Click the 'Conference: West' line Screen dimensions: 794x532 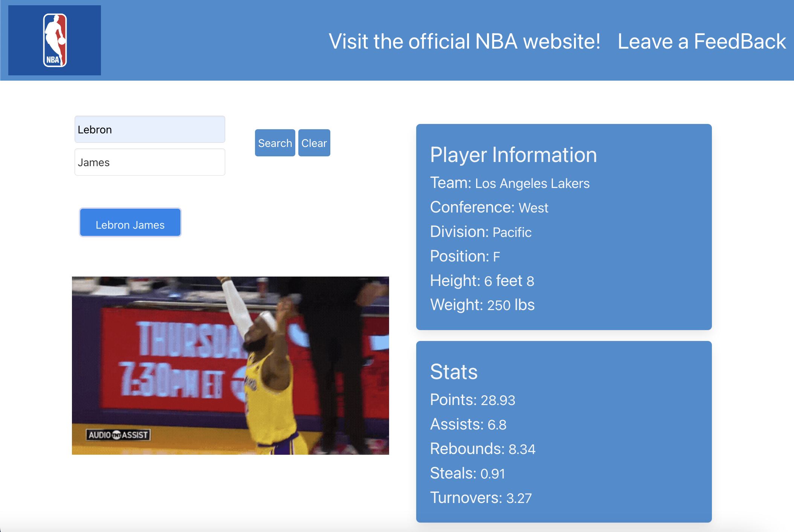pos(489,208)
